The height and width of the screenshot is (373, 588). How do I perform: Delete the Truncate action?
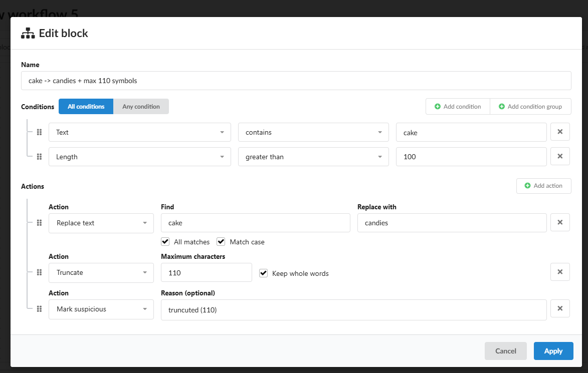560,272
